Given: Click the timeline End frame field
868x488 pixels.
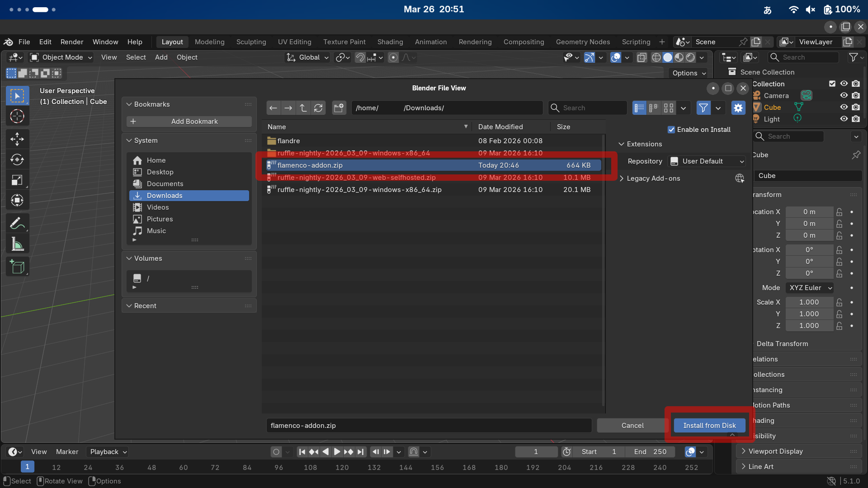Looking at the screenshot, I should (650, 452).
